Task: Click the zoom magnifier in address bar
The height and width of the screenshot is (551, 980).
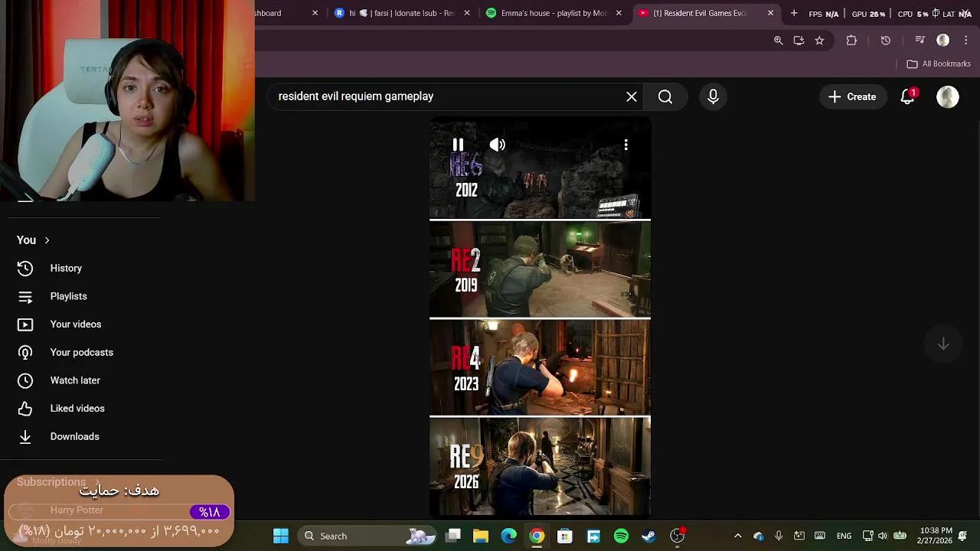Action: tap(778, 41)
